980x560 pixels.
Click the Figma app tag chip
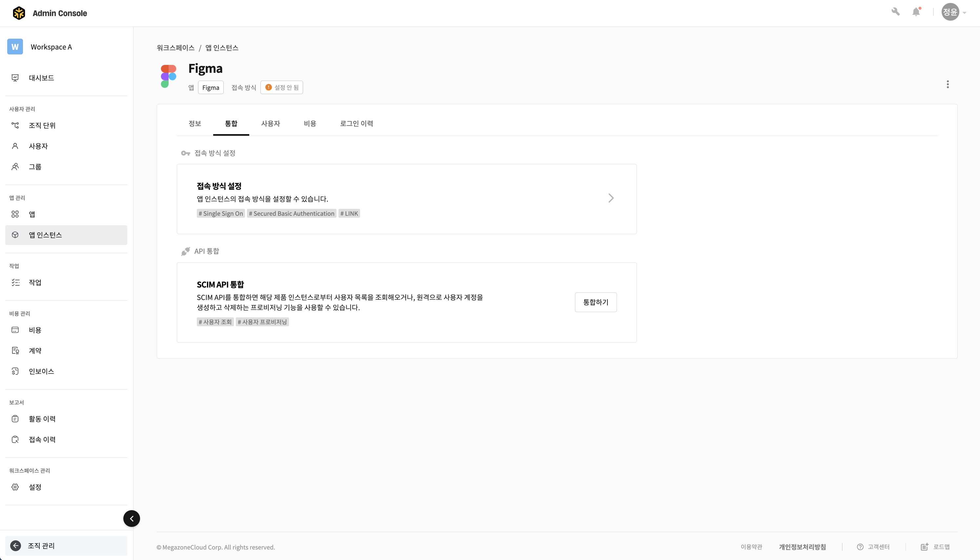tap(211, 87)
